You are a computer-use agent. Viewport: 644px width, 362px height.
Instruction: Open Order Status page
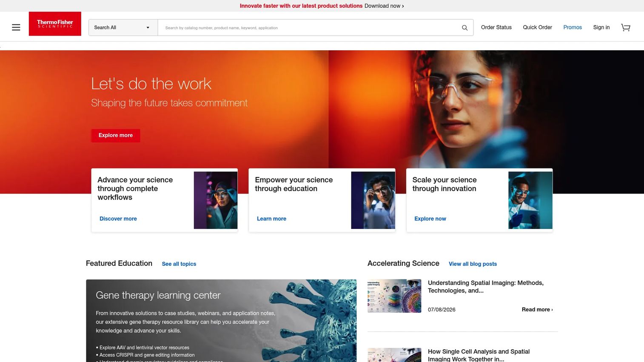(x=496, y=27)
